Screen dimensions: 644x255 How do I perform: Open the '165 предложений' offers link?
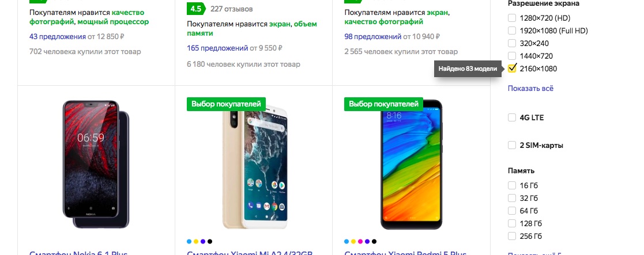(217, 48)
